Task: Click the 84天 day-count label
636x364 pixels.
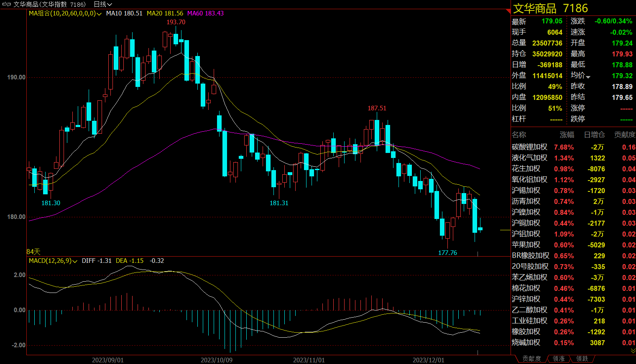Action: pyautogui.click(x=33, y=252)
